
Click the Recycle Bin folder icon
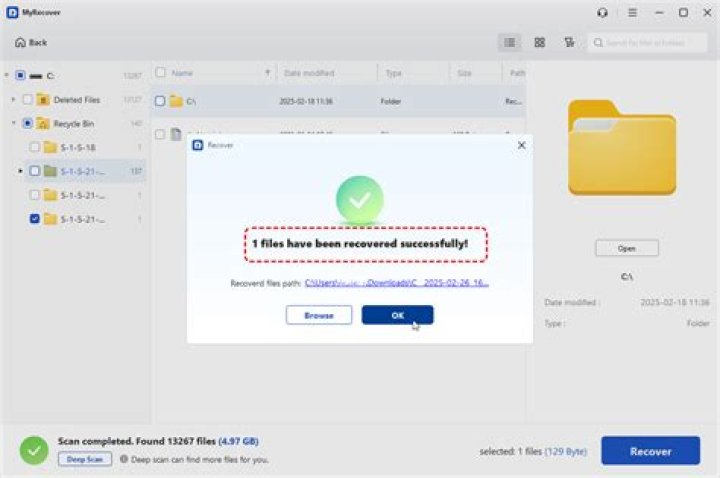(43, 124)
